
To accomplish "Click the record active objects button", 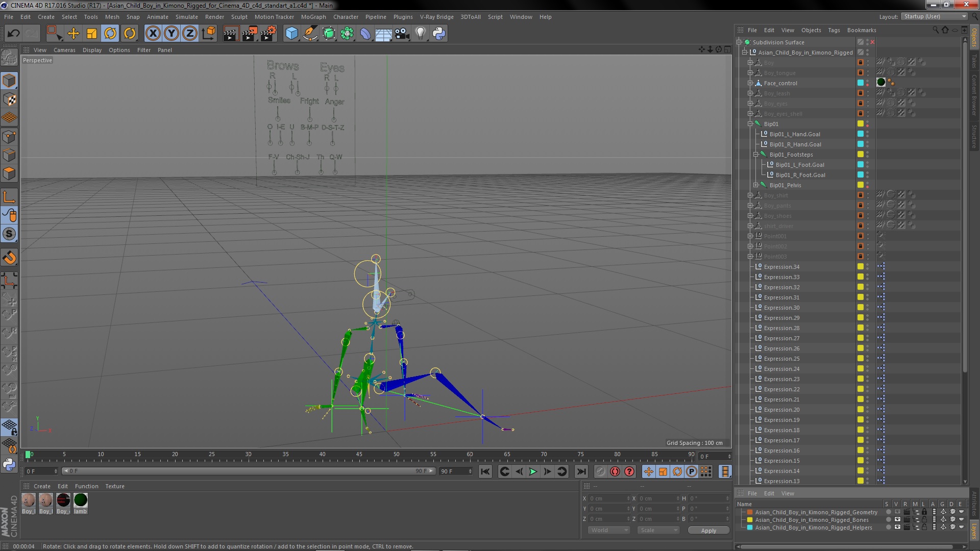I will pos(600,471).
